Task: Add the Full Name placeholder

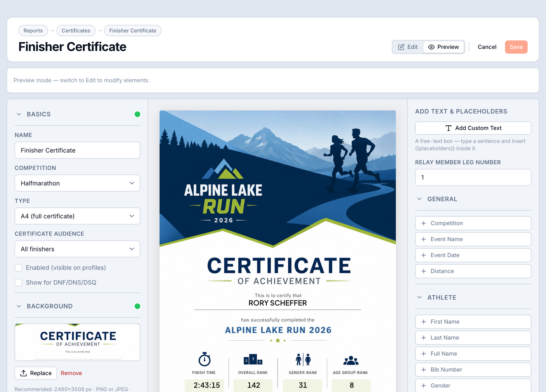Action: (473, 353)
